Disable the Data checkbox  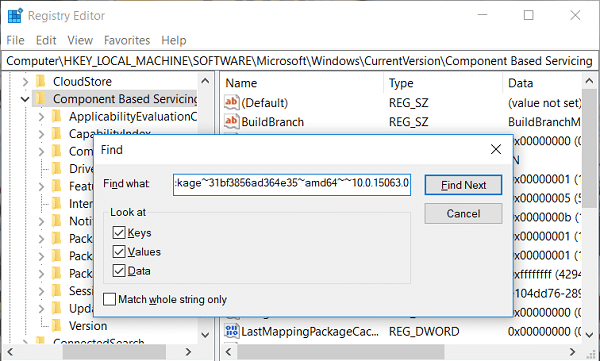pos(119,271)
